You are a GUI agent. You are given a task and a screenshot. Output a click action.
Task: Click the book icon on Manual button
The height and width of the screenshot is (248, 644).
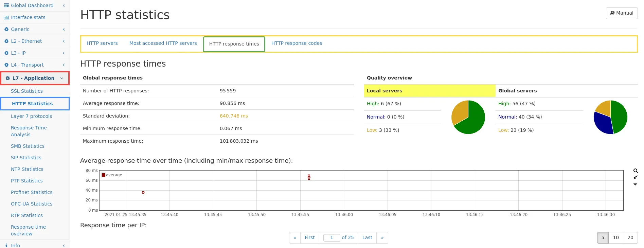click(x=612, y=13)
